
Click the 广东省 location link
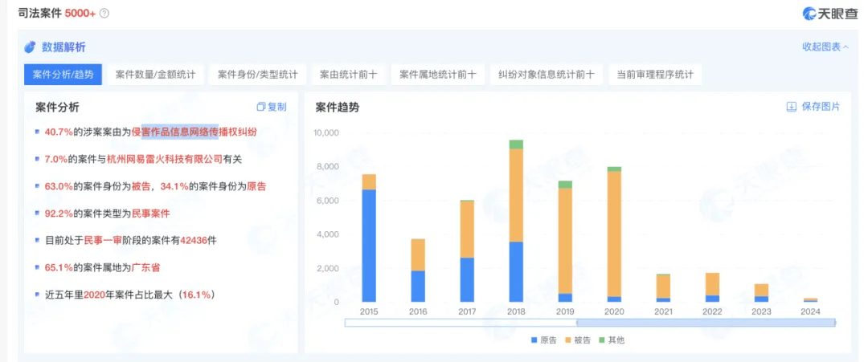point(145,267)
